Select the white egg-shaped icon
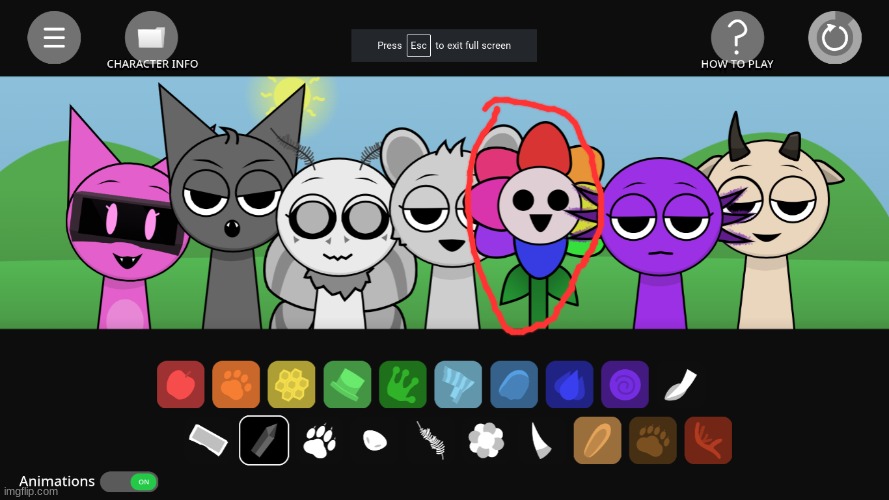This screenshot has width=889, height=500. (x=375, y=440)
